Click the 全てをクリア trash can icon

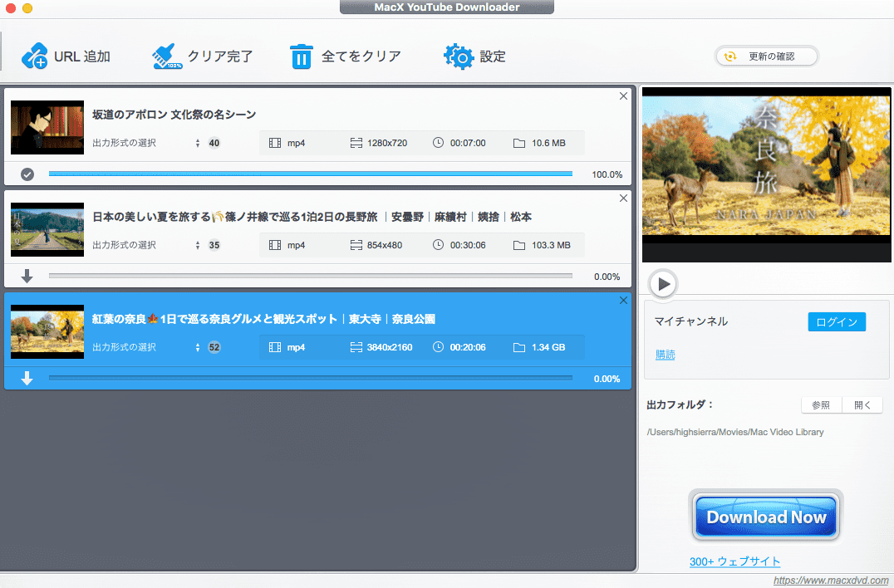301,56
